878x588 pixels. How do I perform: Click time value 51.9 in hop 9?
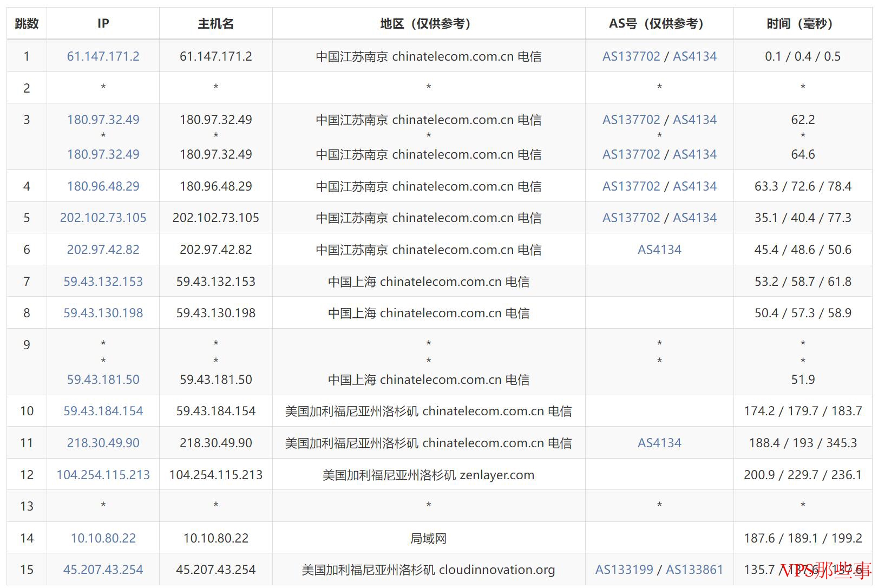pyautogui.click(x=803, y=380)
